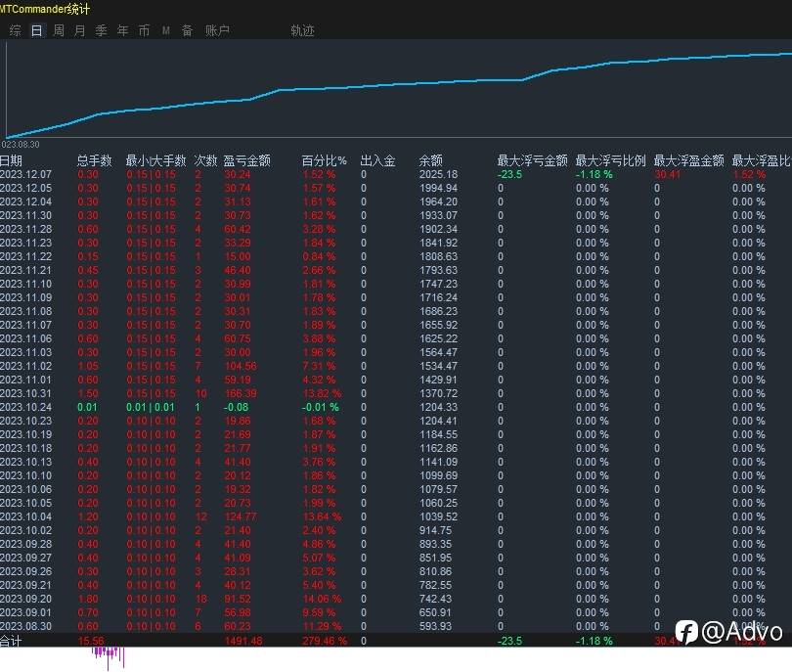Sort by the 余额 column header
This screenshot has width=792, height=672.
(x=431, y=160)
